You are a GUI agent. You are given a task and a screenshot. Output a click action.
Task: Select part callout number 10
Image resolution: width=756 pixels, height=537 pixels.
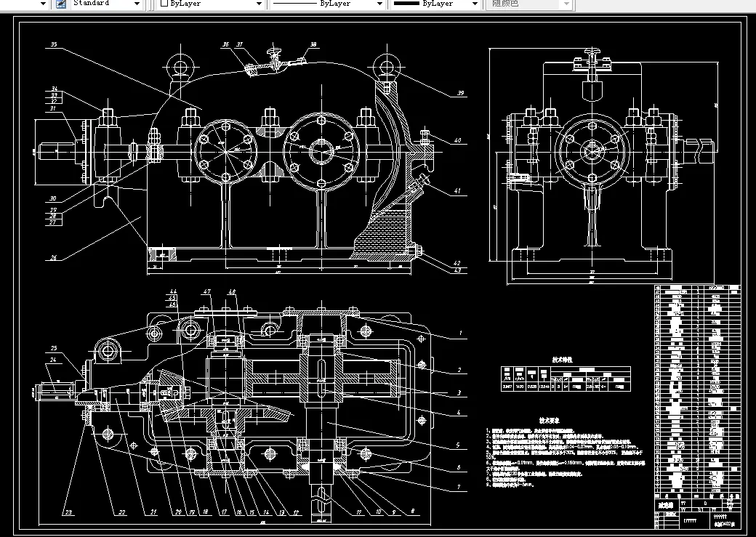tap(379, 512)
